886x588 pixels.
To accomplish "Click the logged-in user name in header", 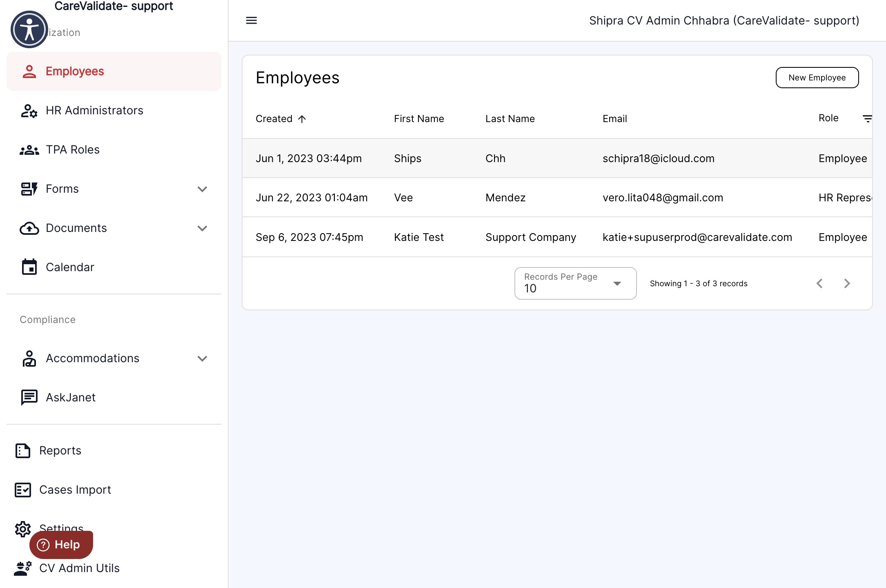I will point(724,20).
